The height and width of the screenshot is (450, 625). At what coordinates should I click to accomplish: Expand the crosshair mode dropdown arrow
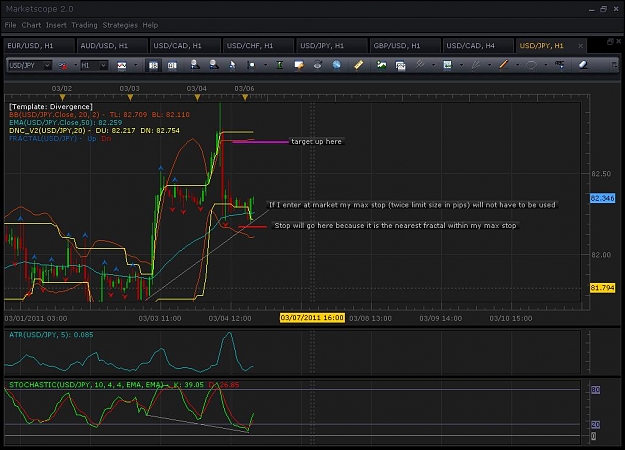click(x=265, y=65)
